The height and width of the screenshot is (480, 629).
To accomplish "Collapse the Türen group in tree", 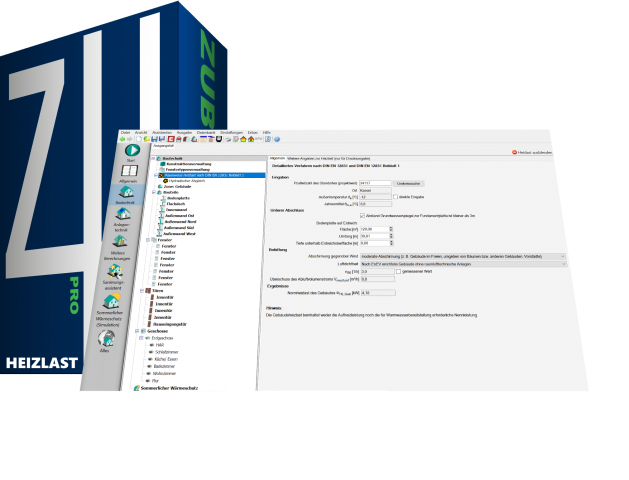I will tap(142, 290).
